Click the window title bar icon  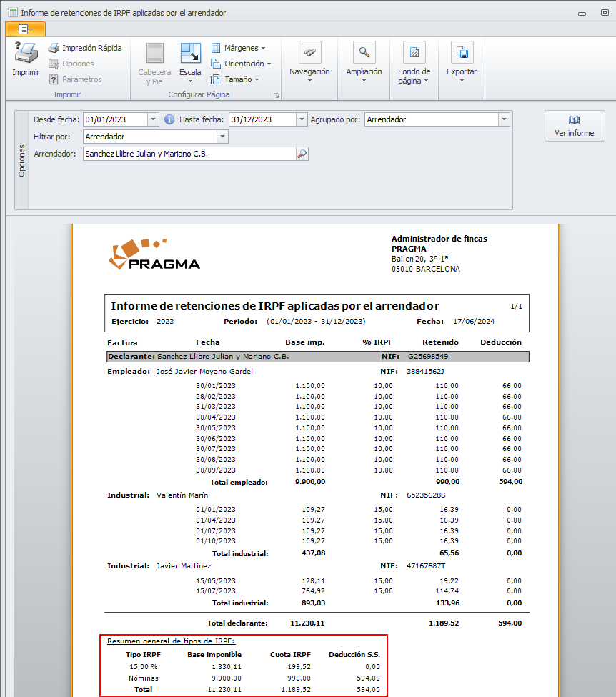click(13, 12)
